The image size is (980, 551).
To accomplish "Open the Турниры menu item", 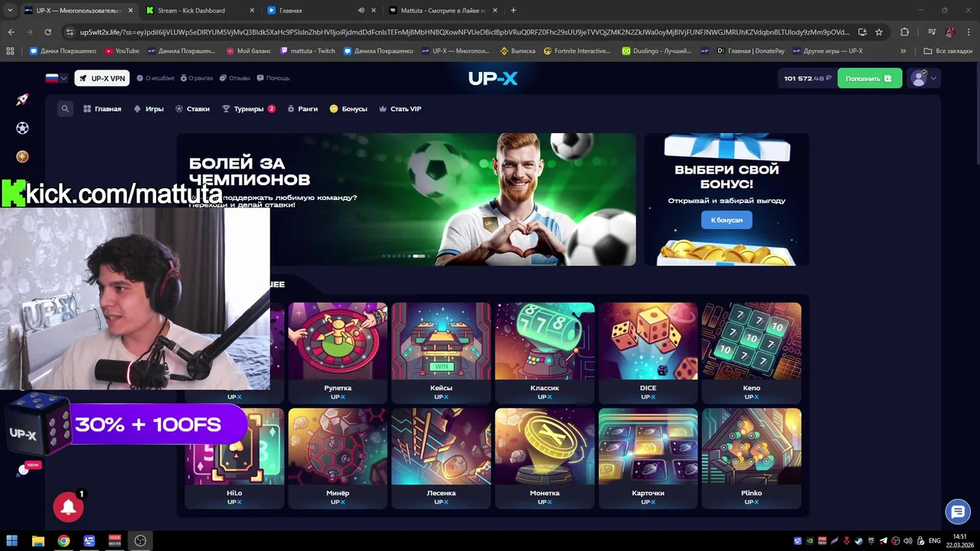I will pos(248,109).
